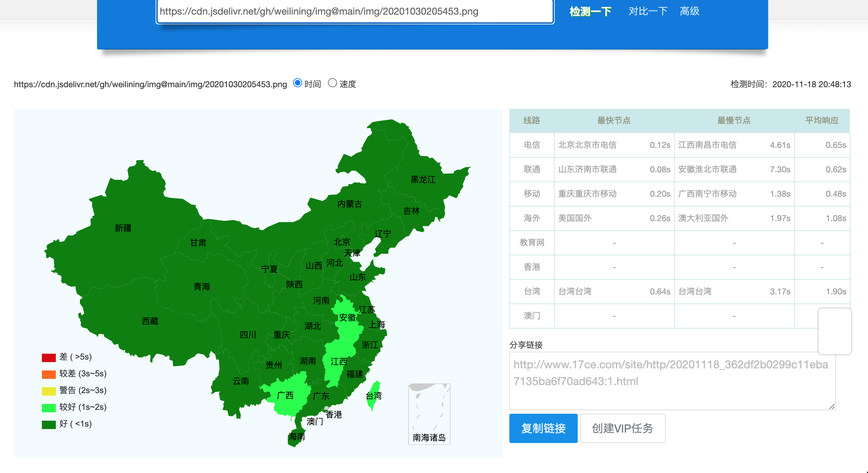Click the URL input field
The height and width of the screenshot is (473, 868).
tap(354, 12)
